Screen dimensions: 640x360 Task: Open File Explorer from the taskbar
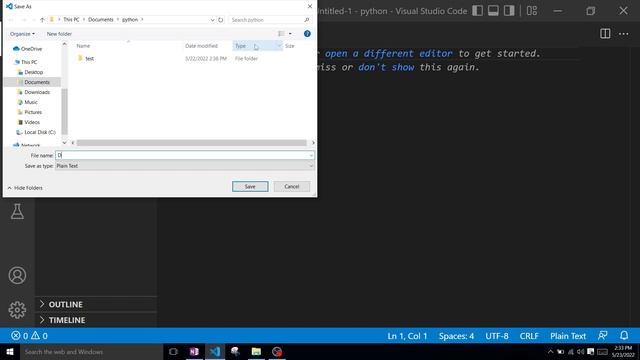[x=256, y=351]
